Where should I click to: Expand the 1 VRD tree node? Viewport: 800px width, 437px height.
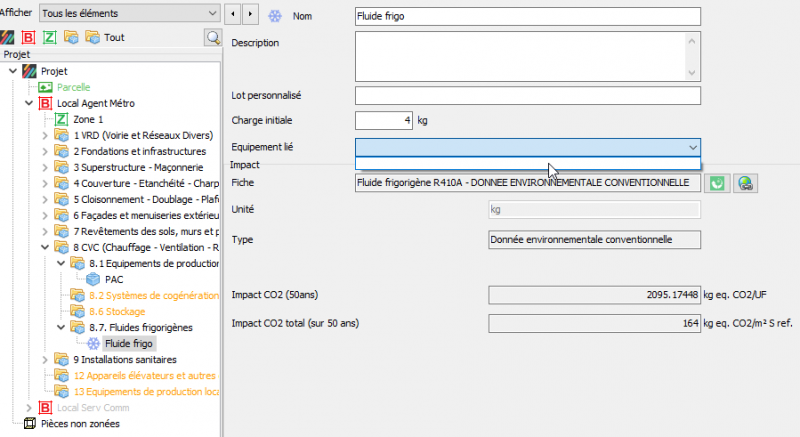pos(45,135)
